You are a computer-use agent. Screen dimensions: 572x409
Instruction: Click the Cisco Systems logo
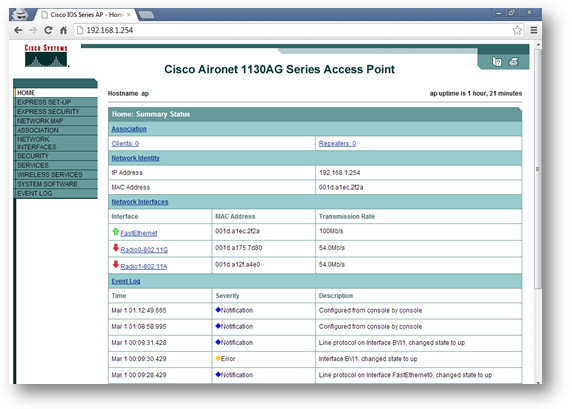tap(46, 56)
